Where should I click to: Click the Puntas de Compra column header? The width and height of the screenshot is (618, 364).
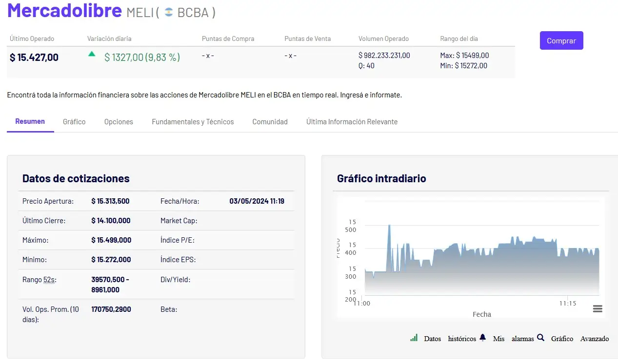228,38
